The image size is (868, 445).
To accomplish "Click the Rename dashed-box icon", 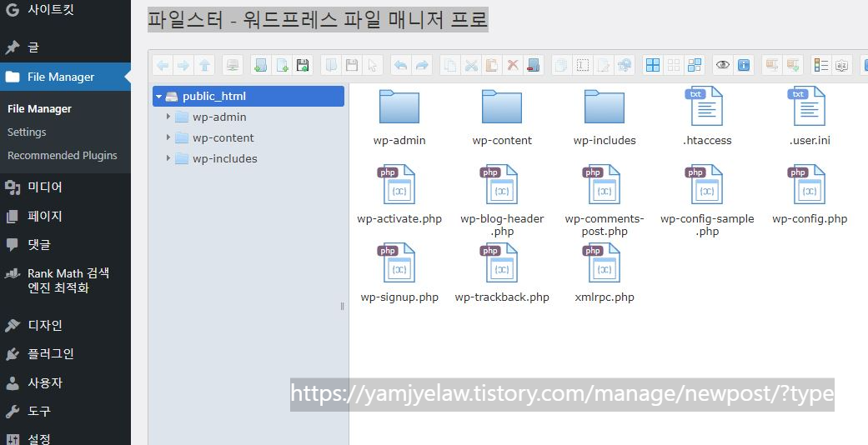I will (582, 65).
